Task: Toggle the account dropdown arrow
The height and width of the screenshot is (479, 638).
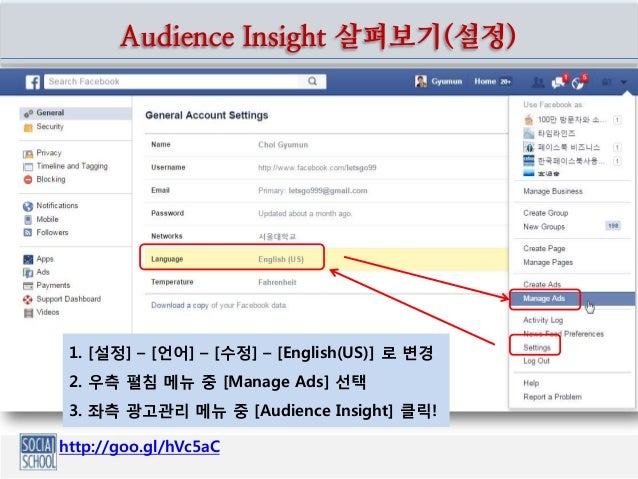Action: (x=623, y=82)
